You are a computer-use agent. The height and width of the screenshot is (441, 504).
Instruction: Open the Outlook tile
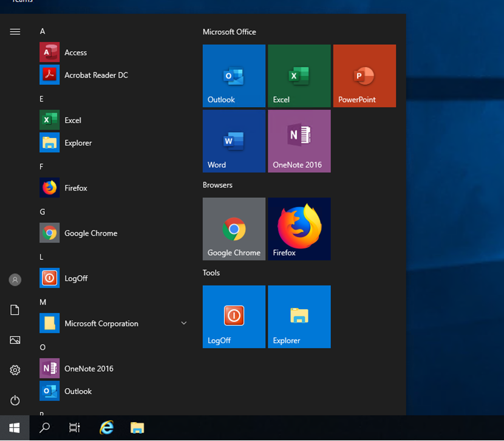tap(234, 76)
